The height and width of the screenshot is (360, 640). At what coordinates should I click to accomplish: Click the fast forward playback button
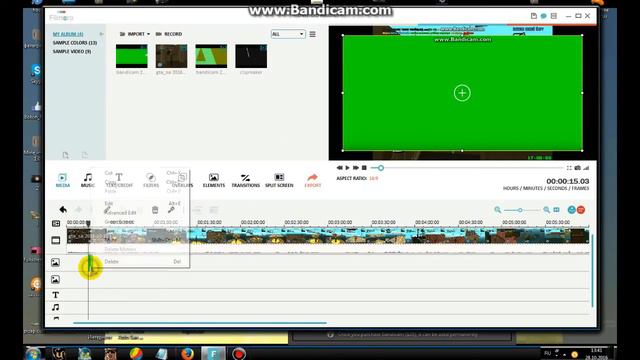(x=356, y=168)
